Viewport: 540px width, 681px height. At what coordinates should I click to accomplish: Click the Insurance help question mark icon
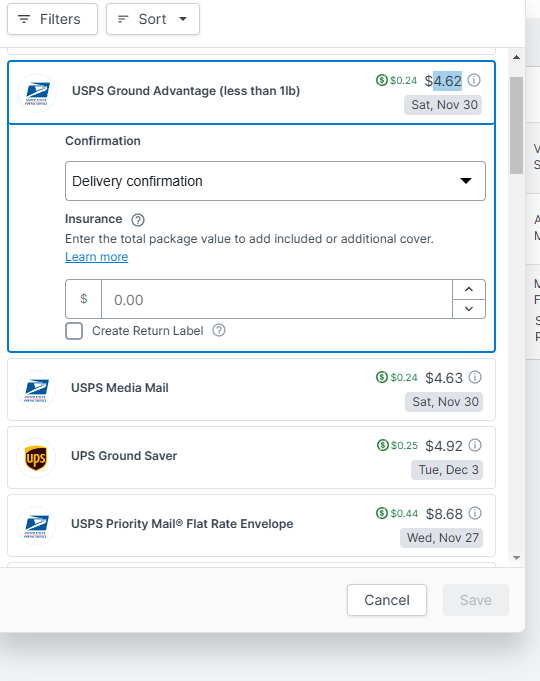click(138, 220)
